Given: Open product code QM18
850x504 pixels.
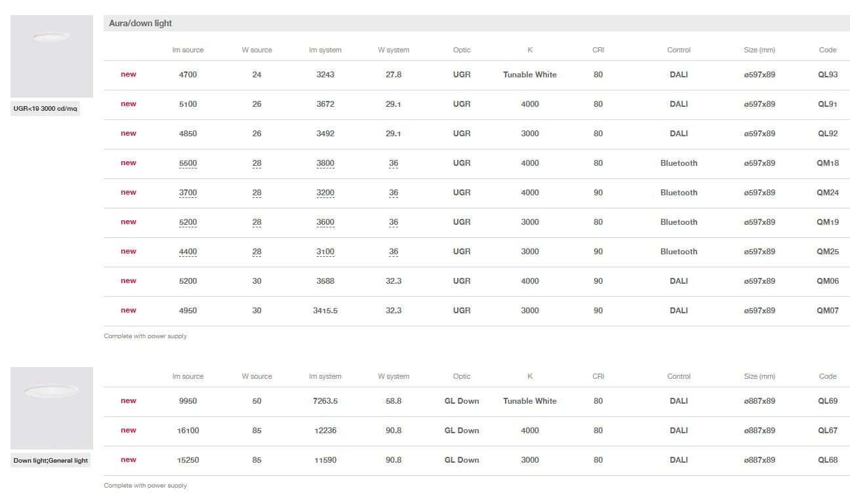Looking at the screenshot, I should [x=827, y=163].
